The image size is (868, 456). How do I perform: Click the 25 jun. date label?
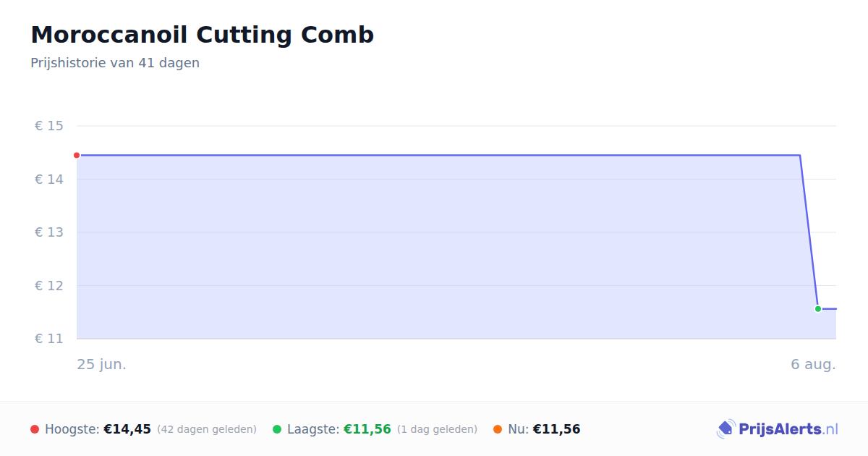[102, 364]
